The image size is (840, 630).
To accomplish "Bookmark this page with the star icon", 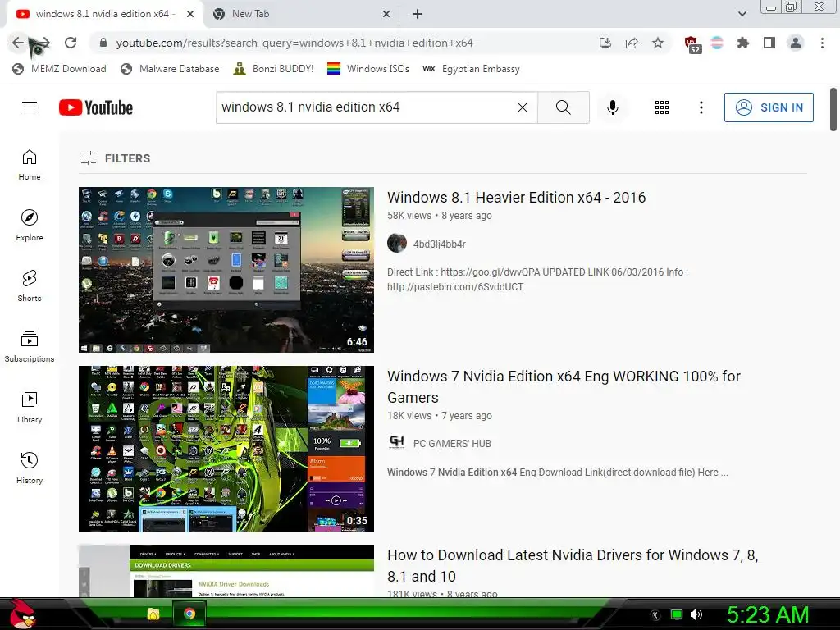I will point(658,43).
